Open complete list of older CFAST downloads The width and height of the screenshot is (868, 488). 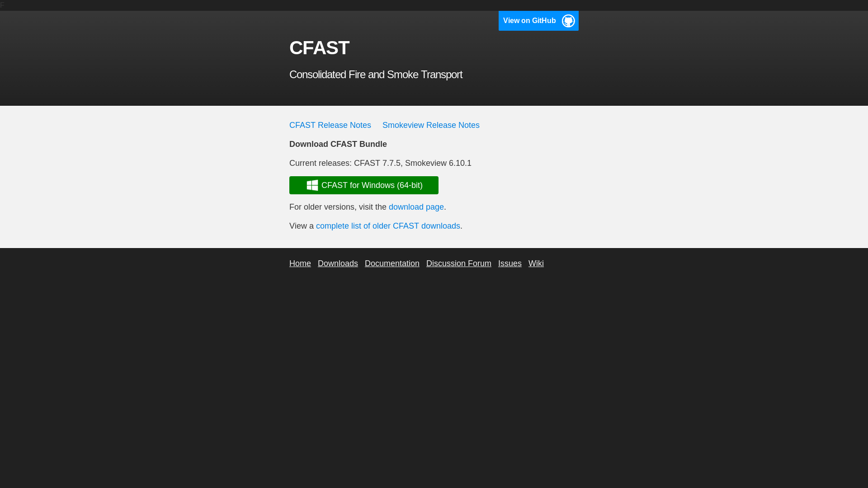click(388, 226)
